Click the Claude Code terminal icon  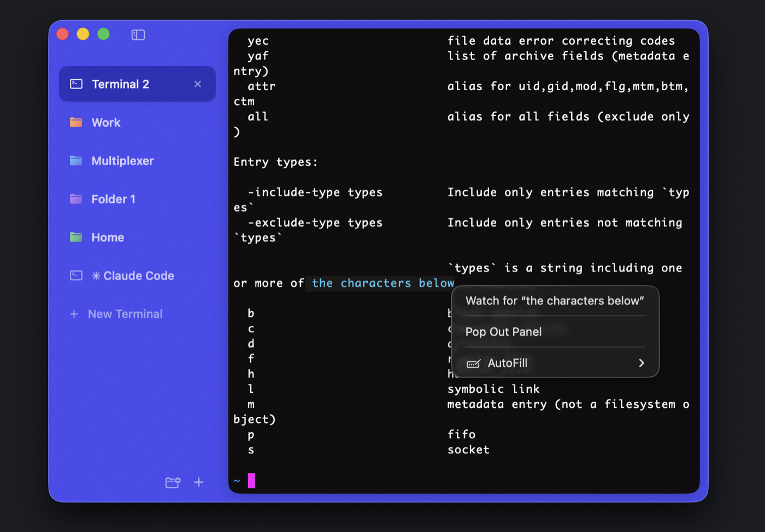tap(76, 275)
